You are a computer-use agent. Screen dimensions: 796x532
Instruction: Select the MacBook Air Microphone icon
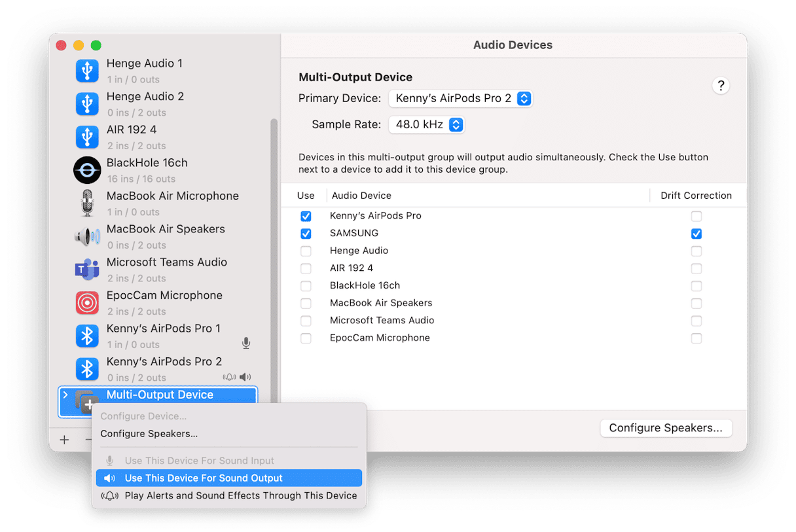click(x=87, y=204)
